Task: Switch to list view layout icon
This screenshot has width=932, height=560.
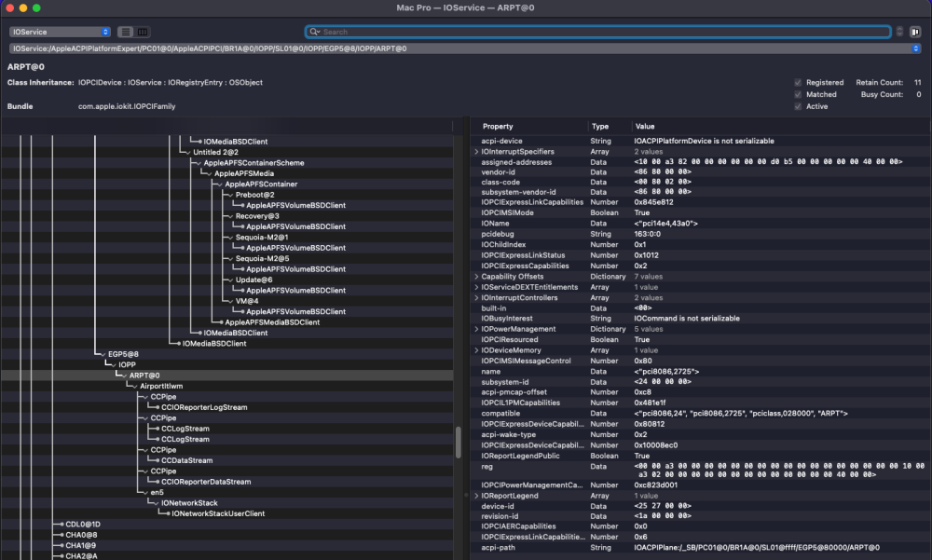Action: 126,32
